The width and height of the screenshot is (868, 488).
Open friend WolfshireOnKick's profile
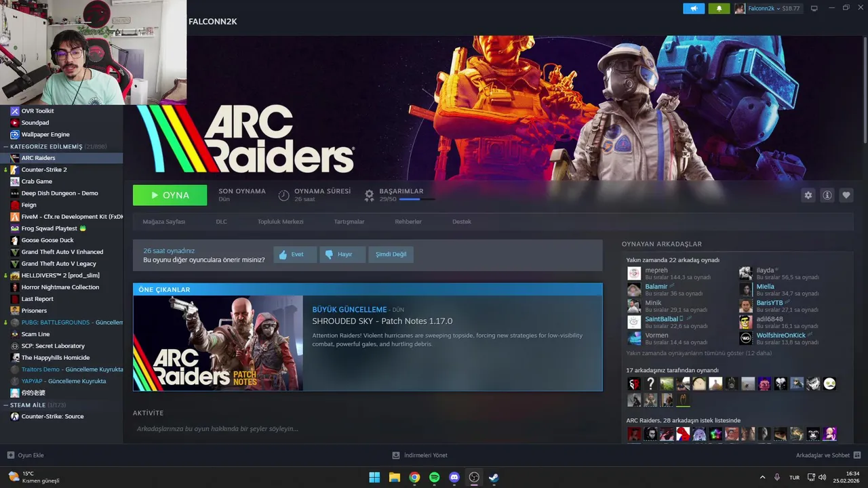click(781, 335)
